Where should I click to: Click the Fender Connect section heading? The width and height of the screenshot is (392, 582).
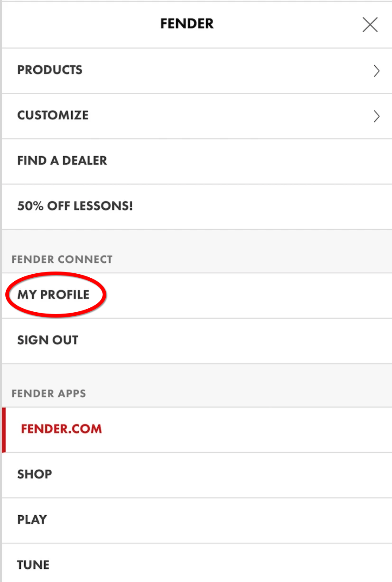click(x=62, y=259)
